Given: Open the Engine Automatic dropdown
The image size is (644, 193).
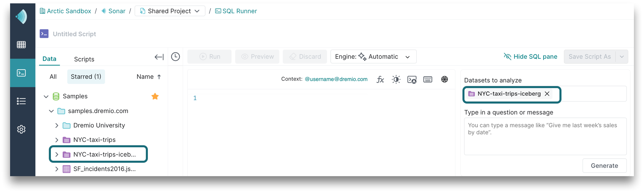Looking at the screenshot, I should (374, 56).
